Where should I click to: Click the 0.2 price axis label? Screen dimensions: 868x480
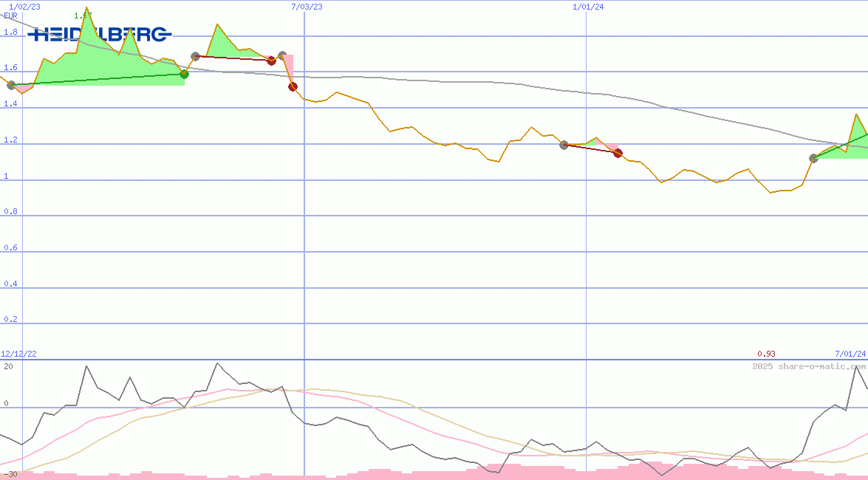tap(10, 320)
